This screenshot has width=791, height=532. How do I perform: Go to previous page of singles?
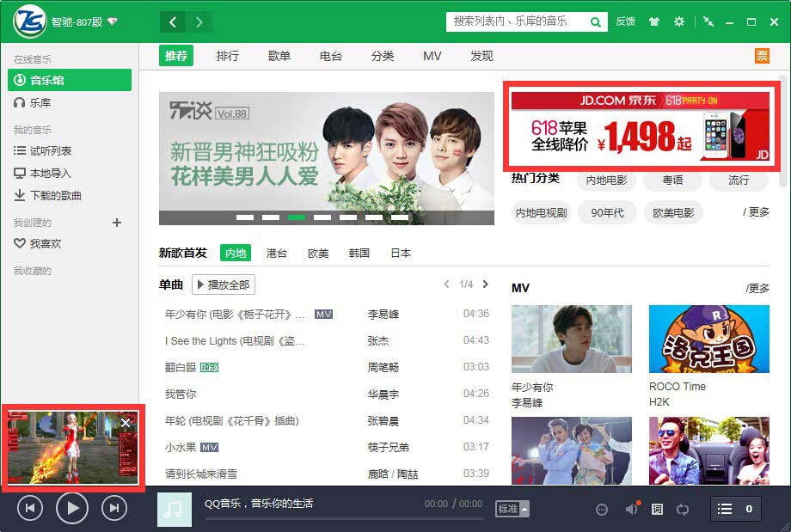pyautogui.click(x=446, y=284)
